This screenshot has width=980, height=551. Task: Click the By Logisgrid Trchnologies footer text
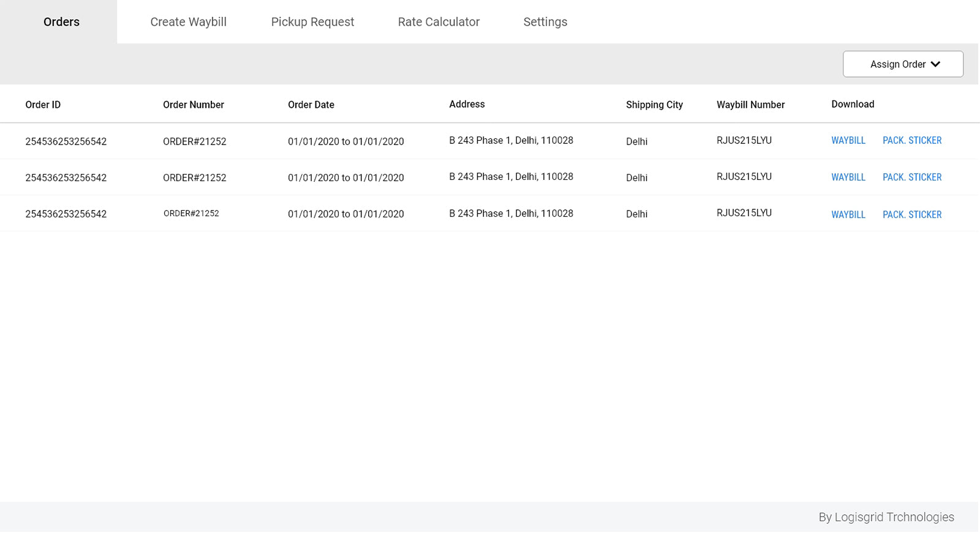click(x=886, y=517)
